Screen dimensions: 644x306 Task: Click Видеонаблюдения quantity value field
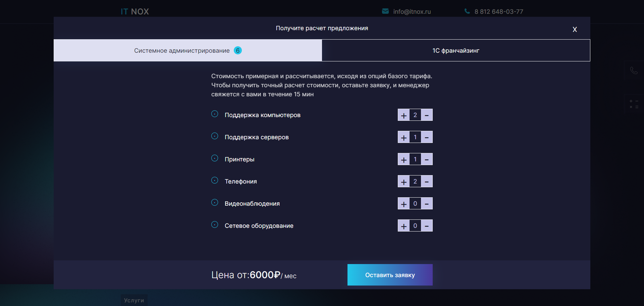click(415, 203)
